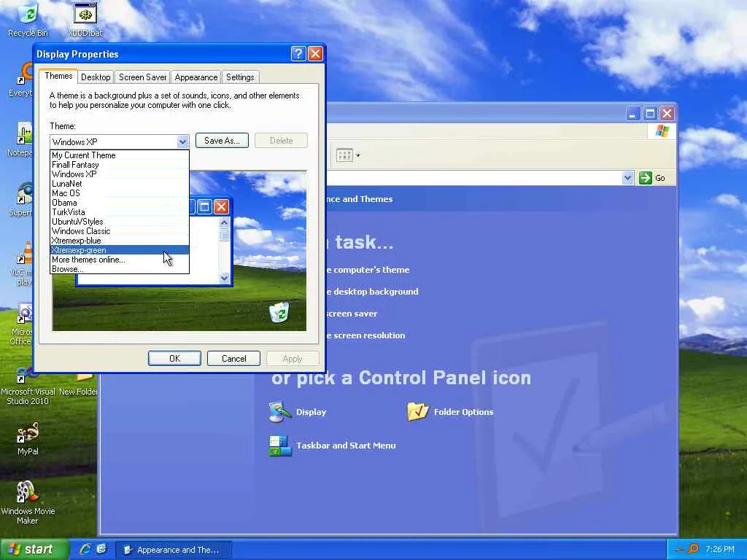Click the address bar field in the Explorer window

tap(474, 178)
